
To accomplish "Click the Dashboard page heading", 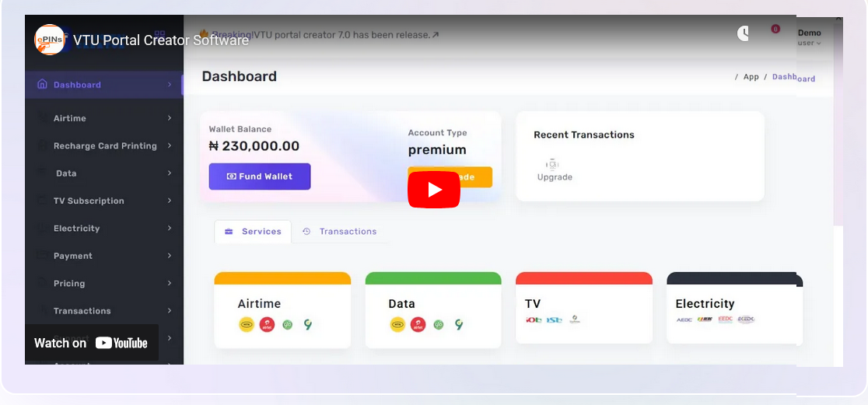I will tap(239, 76).
